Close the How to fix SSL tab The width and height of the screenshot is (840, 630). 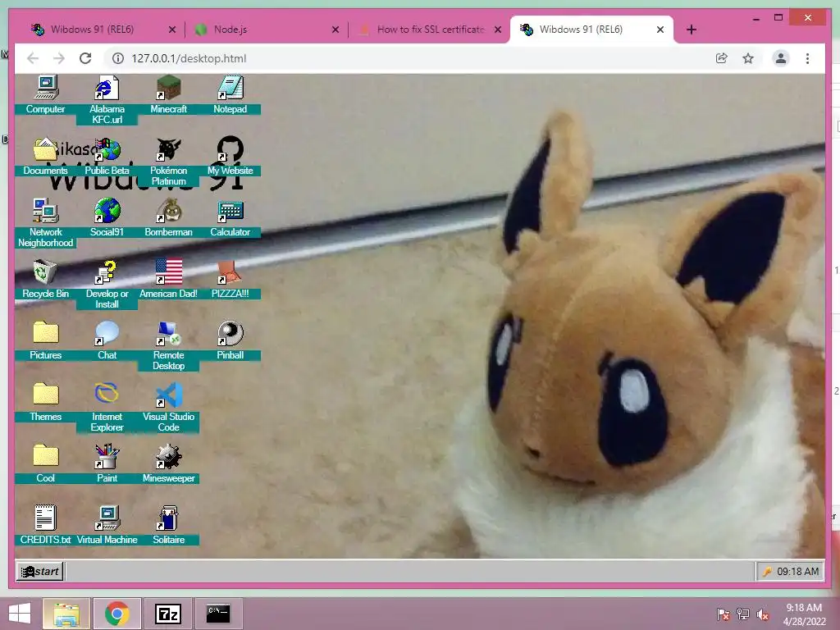point(498,30)
